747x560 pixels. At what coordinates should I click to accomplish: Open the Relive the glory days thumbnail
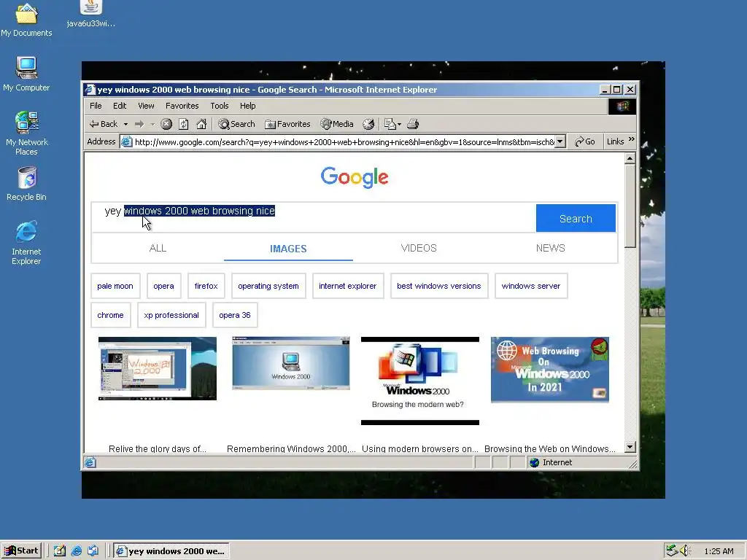coord(158,368)
